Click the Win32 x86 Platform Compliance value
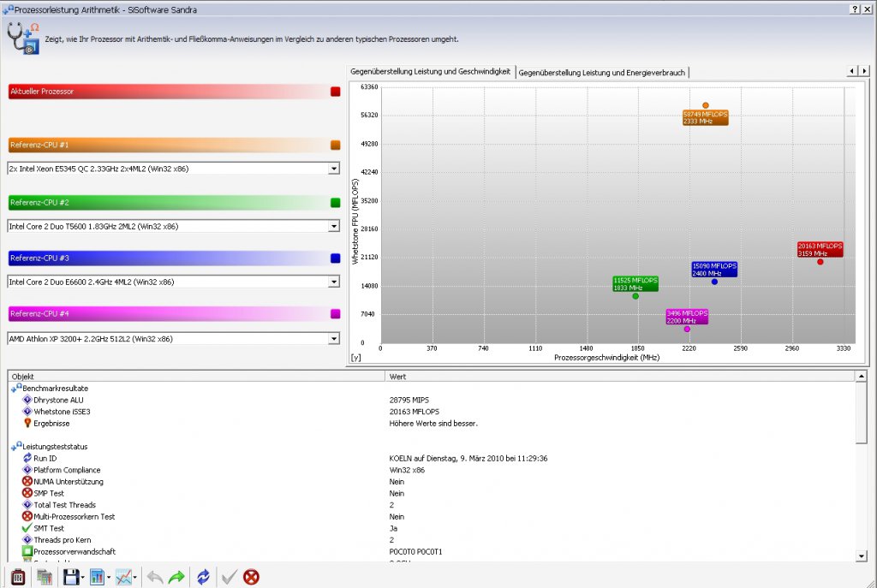The height and width of the screenshot is (588, 877). coord(407,470)
